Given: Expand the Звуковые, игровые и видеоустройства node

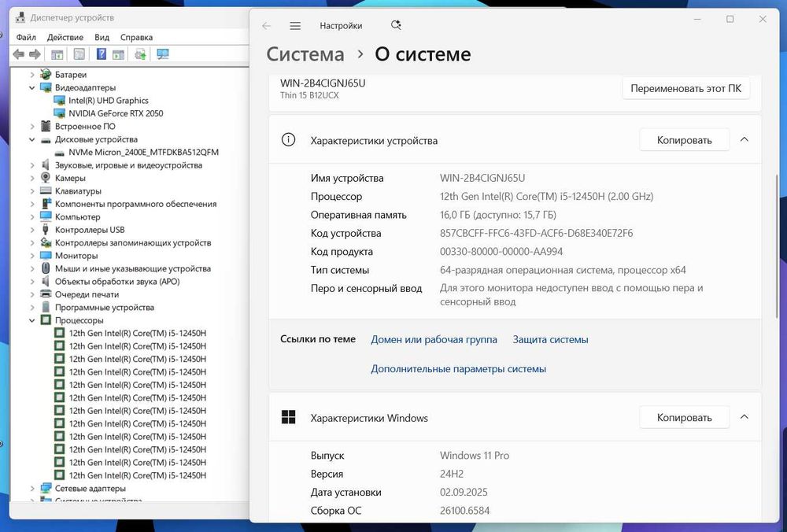Looking at the screenshot, I should pos(32,165).
